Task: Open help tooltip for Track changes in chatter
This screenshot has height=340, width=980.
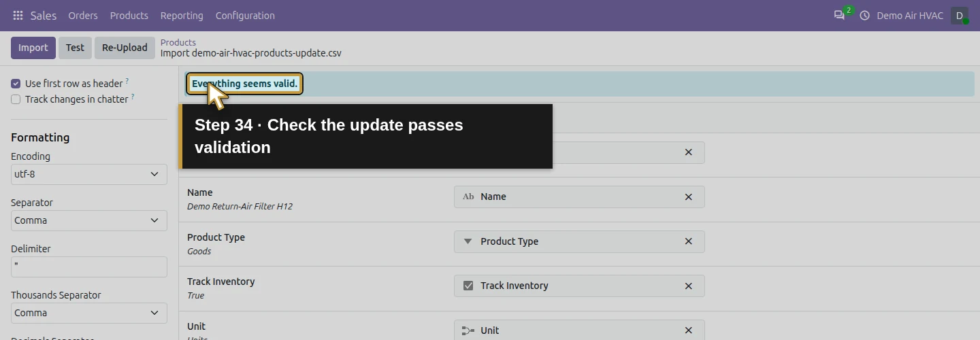Action: pos(133,97)
